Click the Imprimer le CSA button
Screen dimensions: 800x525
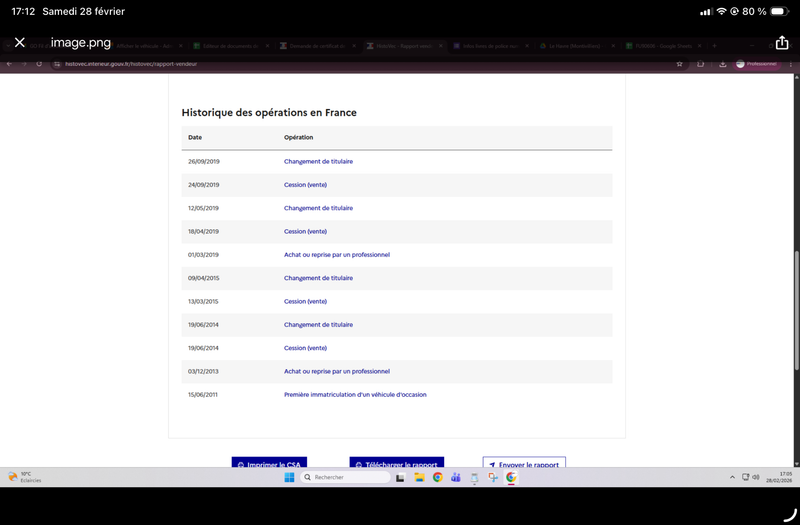(269, 465)
